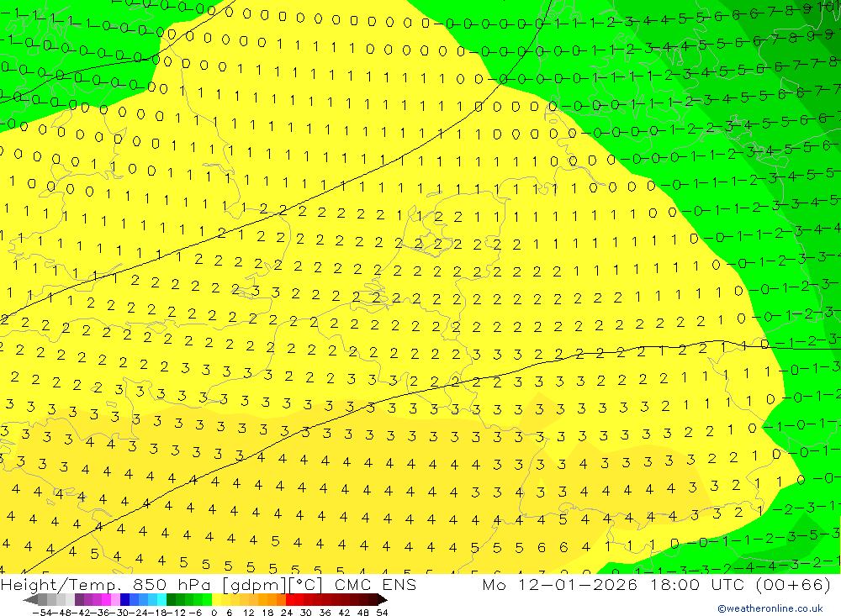841x616 pixels.
Task: Click the left arrow end of color scale
Action: 30,599
